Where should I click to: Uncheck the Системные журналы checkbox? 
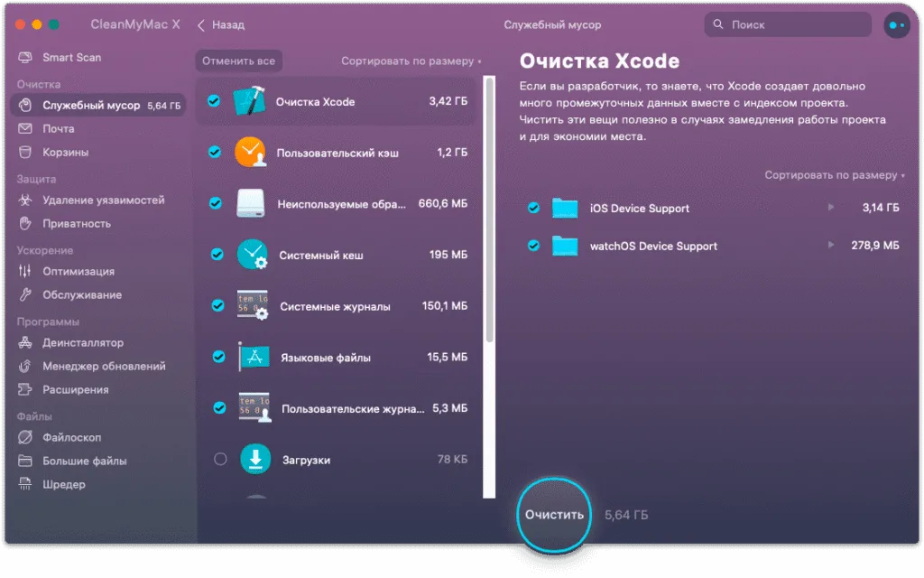[218, 305]
